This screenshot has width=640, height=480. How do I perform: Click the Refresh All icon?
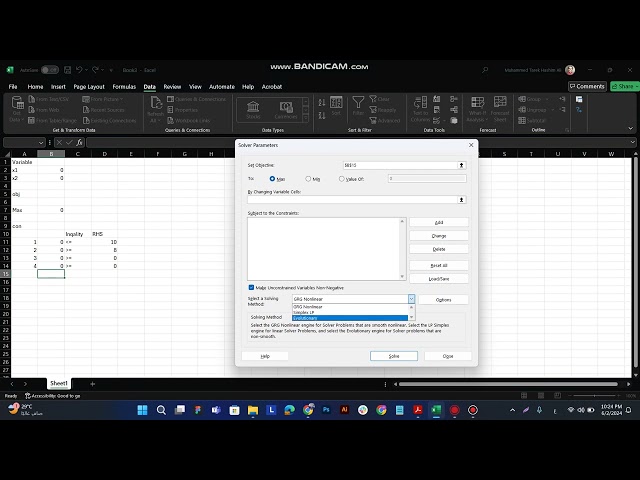[x=156, y=109]
